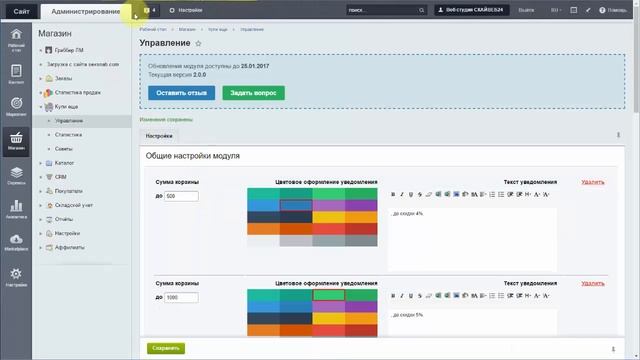Image resolution: width=640 pixels, height=360 pixels.
Task: Select Магазин basket icon in sidebar
Action: pyautogui.click(x=16, y=141)
